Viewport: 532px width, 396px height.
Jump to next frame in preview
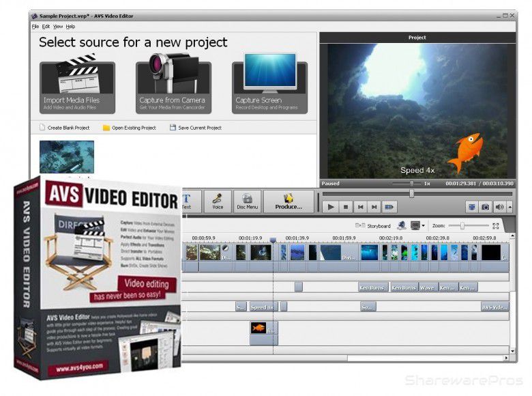[374, 207]
